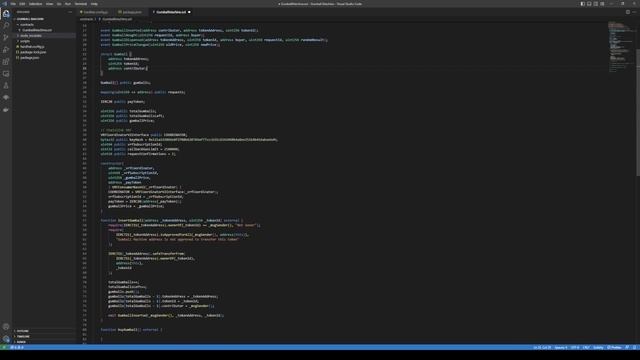Click Prettier in status bar
Screen dimensions: 640x360
click(x=615, y=347)
